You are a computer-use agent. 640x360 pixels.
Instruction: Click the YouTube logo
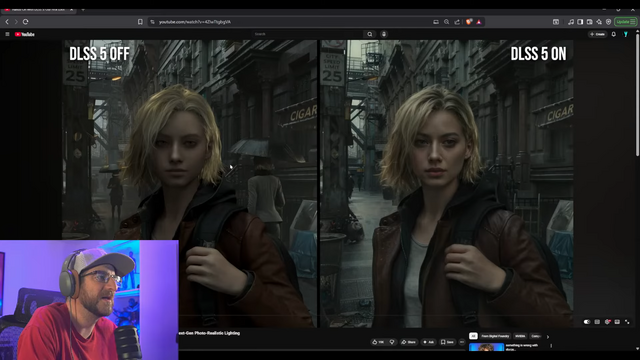(24, 34)
